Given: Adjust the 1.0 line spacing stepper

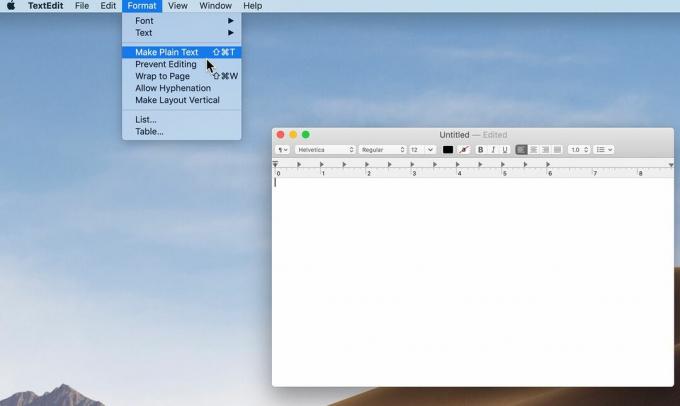Looking at the screenshot, I should [x=579, y=150].
